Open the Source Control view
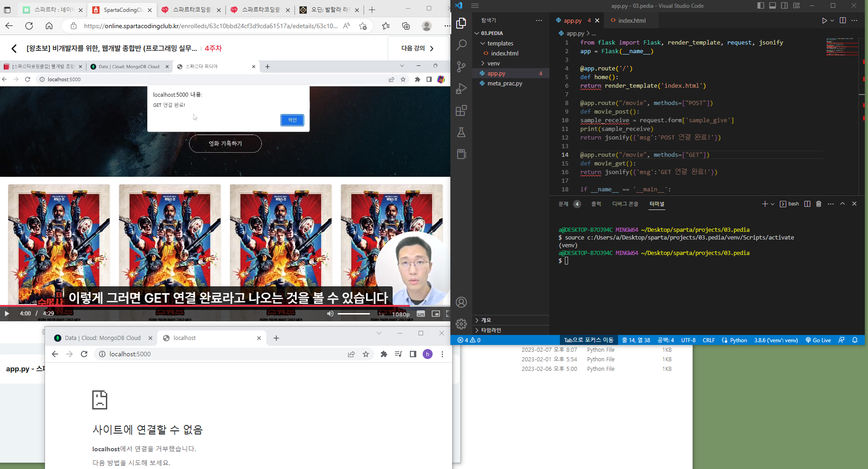Screen dimensions: 868x469 pyautogui.click(x=461, y=67)
